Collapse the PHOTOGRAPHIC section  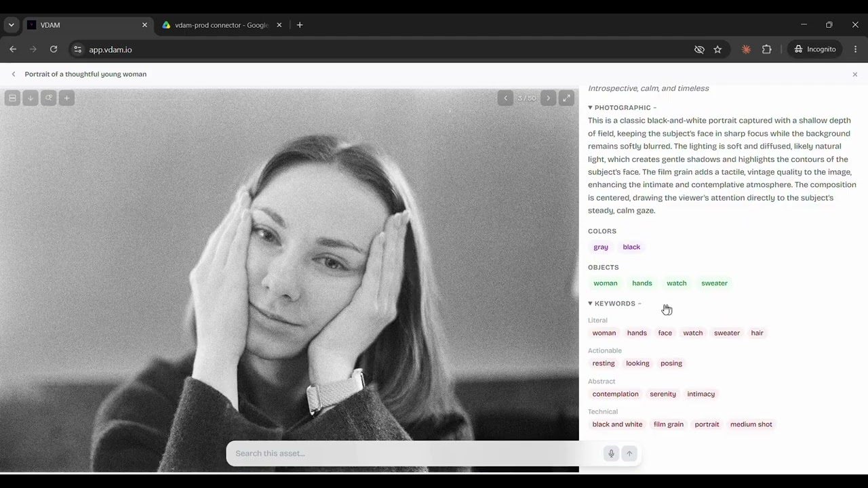pyautogui.click(x=622, y=108)
